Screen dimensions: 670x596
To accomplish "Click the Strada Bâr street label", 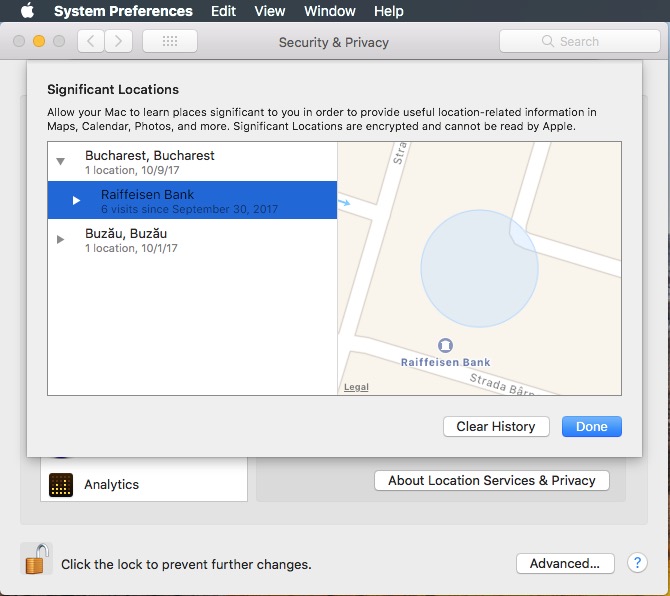I will coord(502,384).
